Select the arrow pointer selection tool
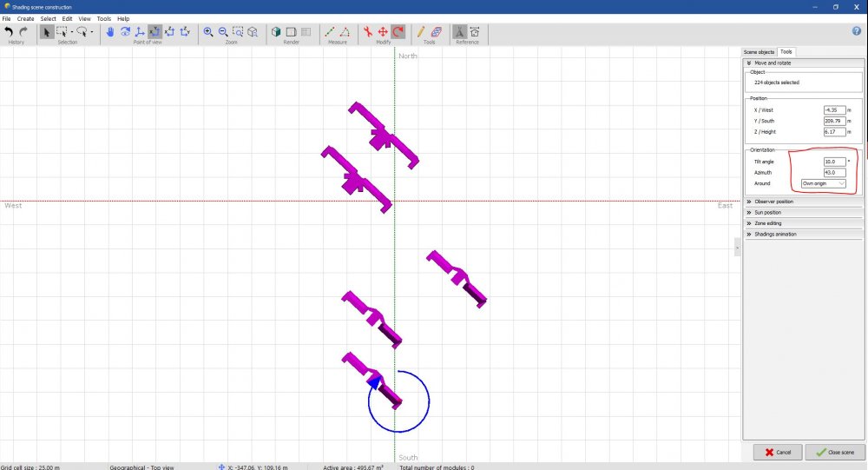The image size is (868, 470). pos(46,32)
